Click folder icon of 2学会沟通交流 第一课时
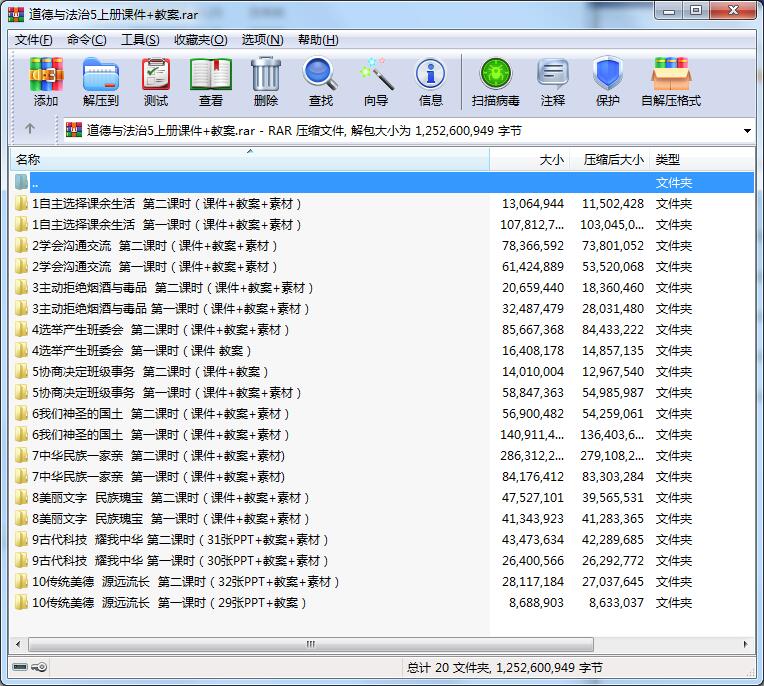 click(x=21, y=267)
